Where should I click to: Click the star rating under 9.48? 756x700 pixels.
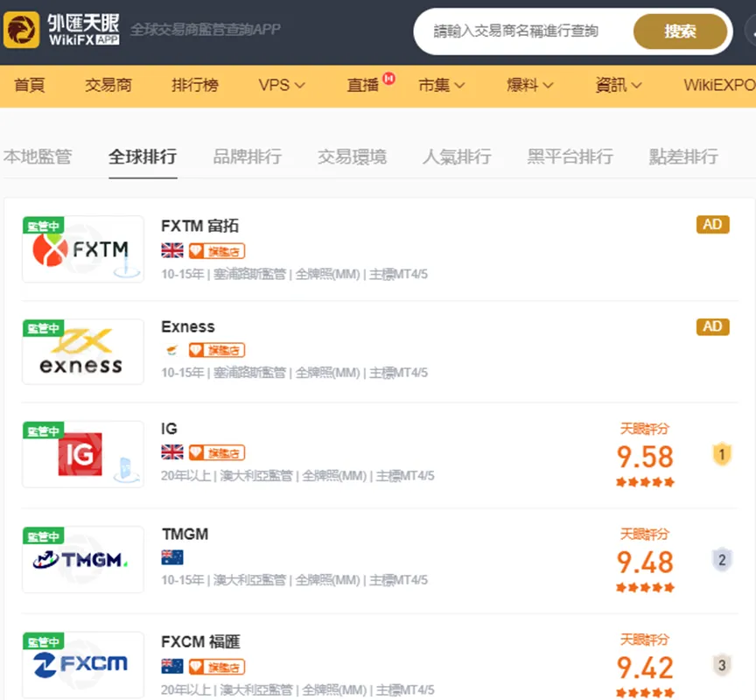[645, 588]
